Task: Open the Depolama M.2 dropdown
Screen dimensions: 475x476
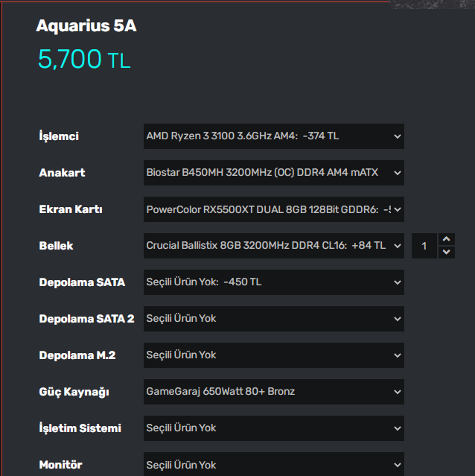Action: point(273,355)
